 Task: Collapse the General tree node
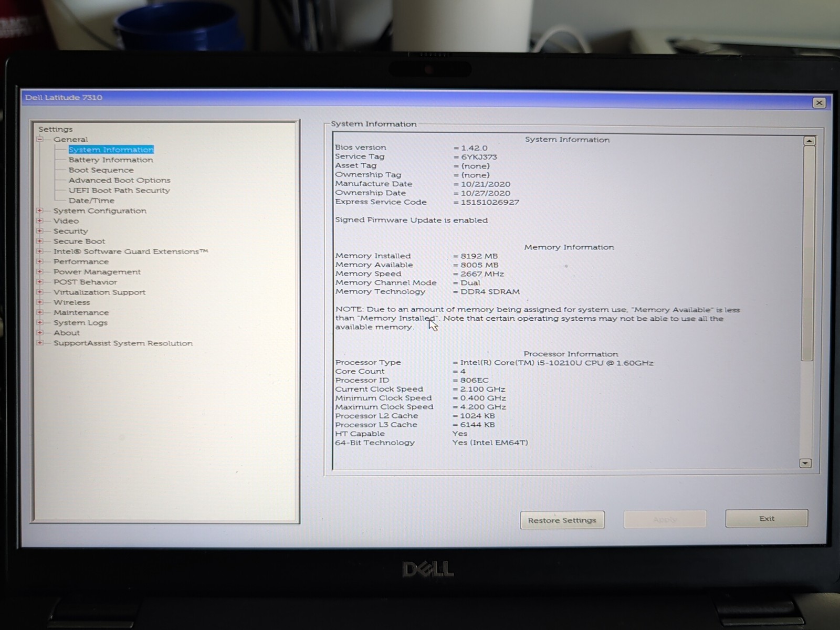39,139
